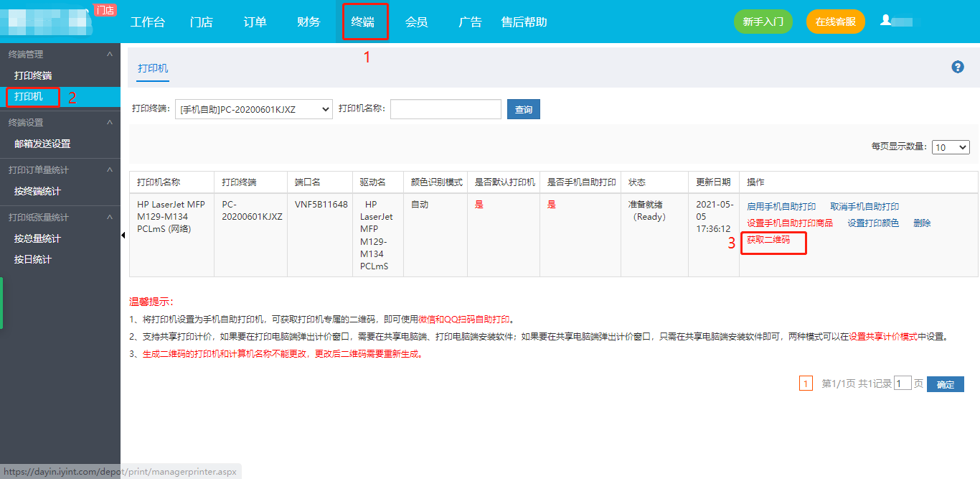Open the 订单 top menu
The height and width of the screenshot is (479, 980).
point(255,22)
